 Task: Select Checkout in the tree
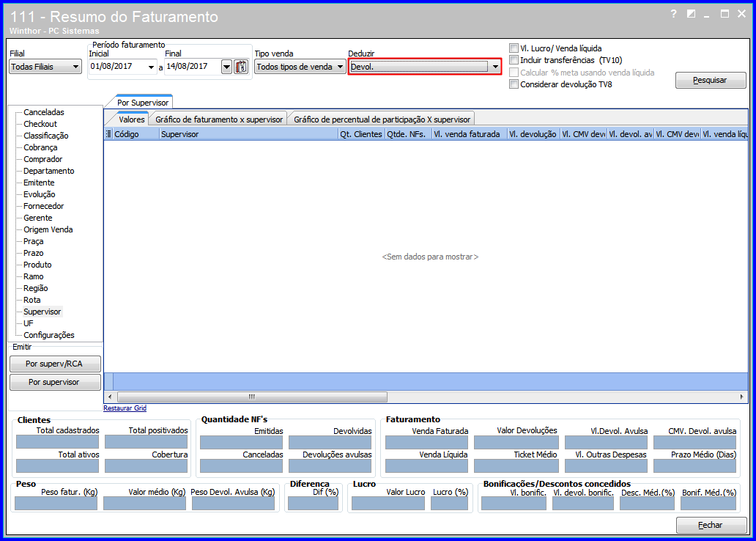tap(40, 124)
